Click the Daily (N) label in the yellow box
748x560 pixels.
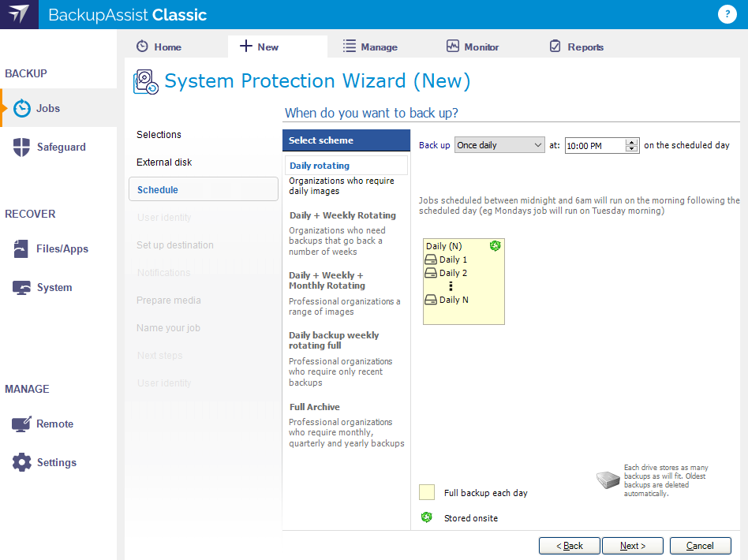pyautogui.click(x=443, y=246)
